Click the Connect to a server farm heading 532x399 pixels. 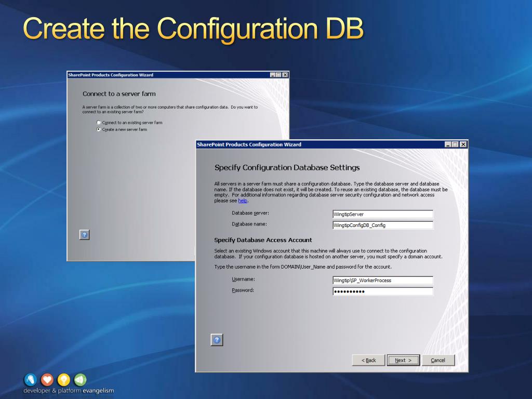tap(119, 94)
